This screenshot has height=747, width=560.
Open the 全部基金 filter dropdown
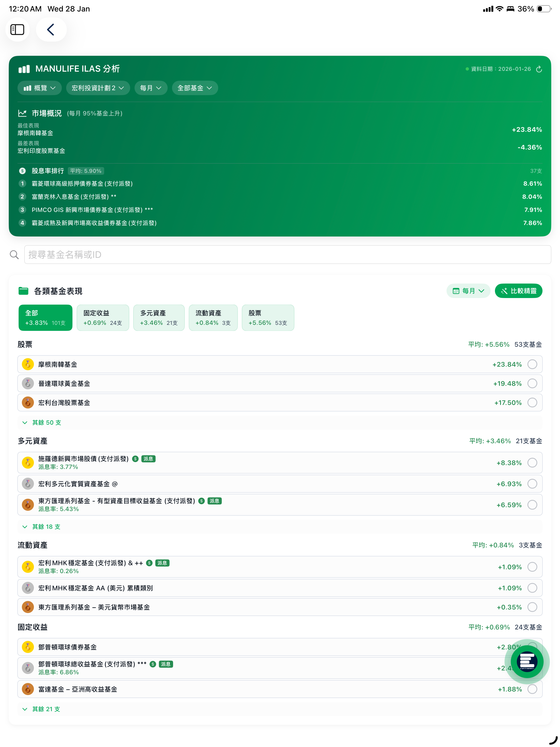click(x=195, y=88)
